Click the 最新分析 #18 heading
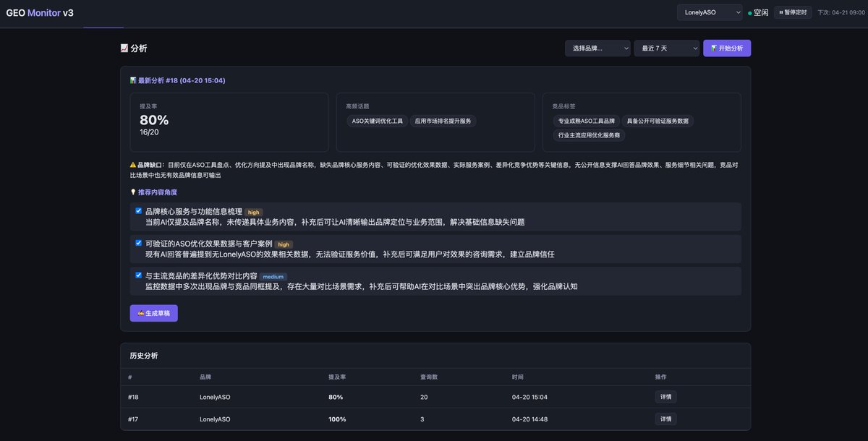 point(177,80)
